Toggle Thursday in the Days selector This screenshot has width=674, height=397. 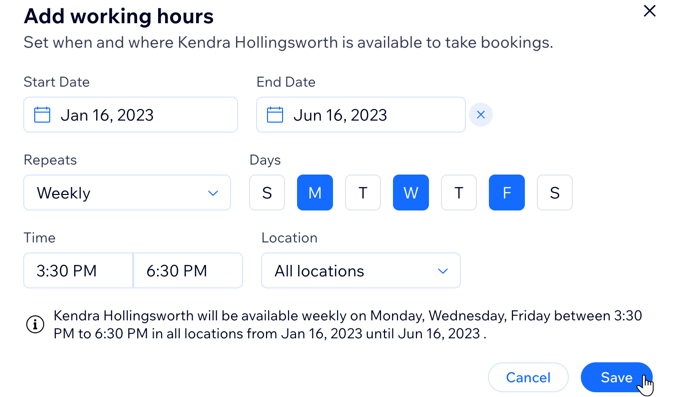pos(459,192)
